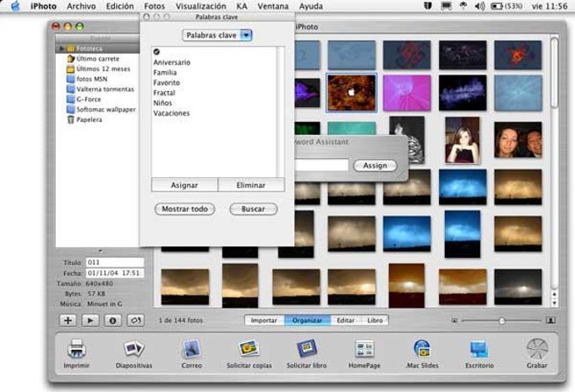The image size is (575, 392).
Task: Click the Título field showing 011
Action: (115, 262)
